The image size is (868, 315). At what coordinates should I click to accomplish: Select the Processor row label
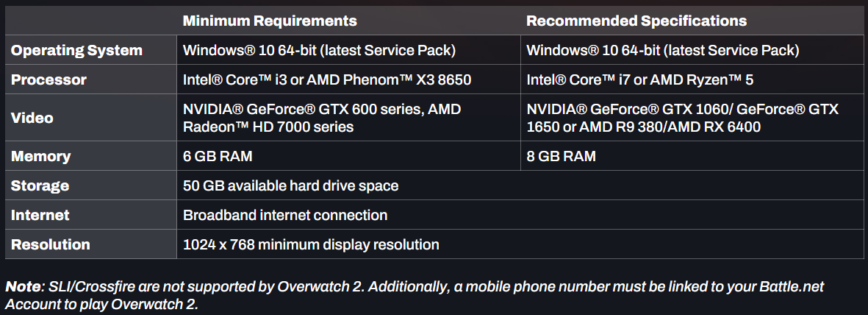coord(49,80)
